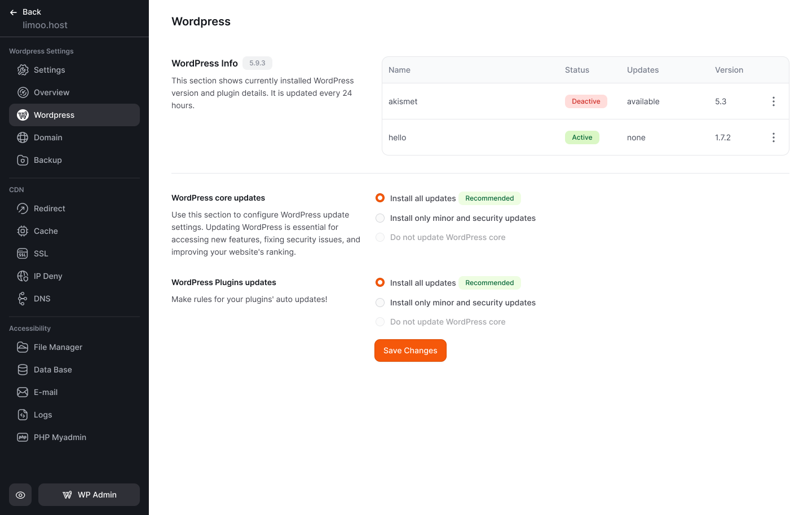Open the Backup sidebar item

[74, 160]
